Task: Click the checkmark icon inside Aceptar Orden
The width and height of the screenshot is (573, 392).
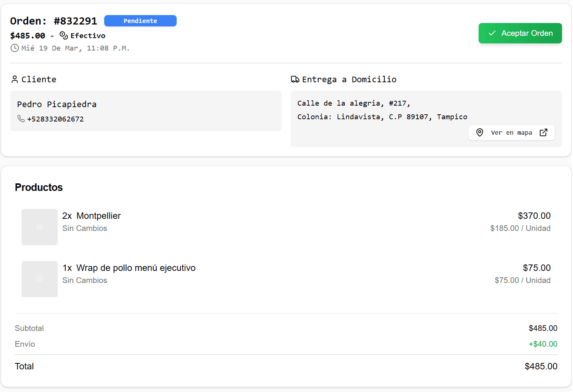Action: point(492,33)
